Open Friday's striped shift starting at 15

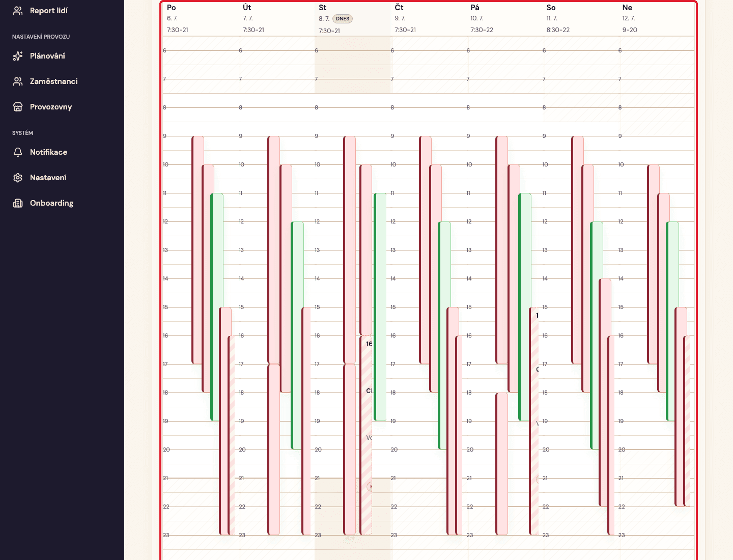tap(534, 421)
